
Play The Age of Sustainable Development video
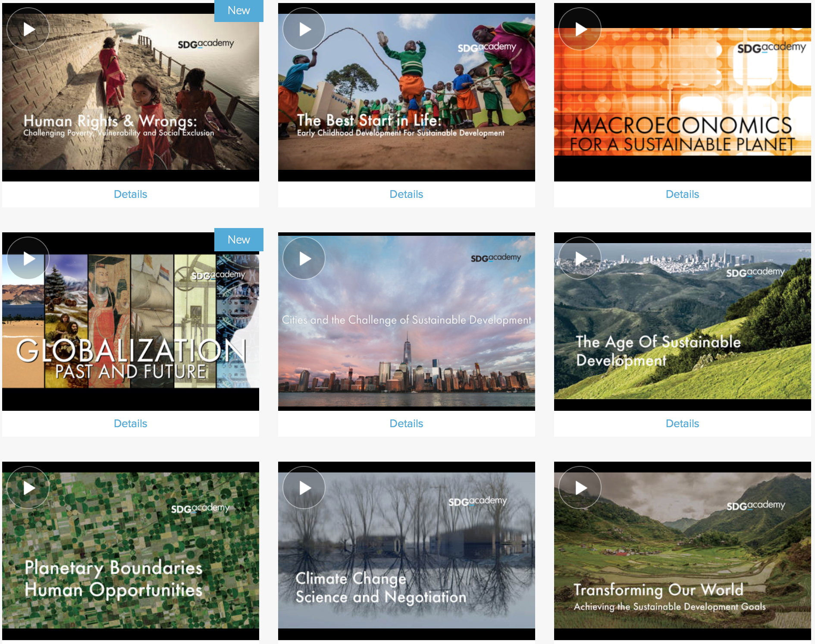click(580, 259)
